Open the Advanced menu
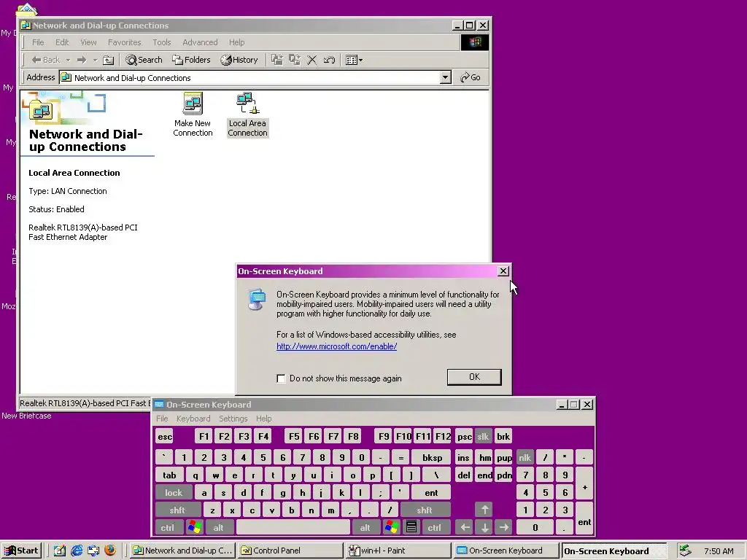The image size is (747, 560). click(200, 42)
